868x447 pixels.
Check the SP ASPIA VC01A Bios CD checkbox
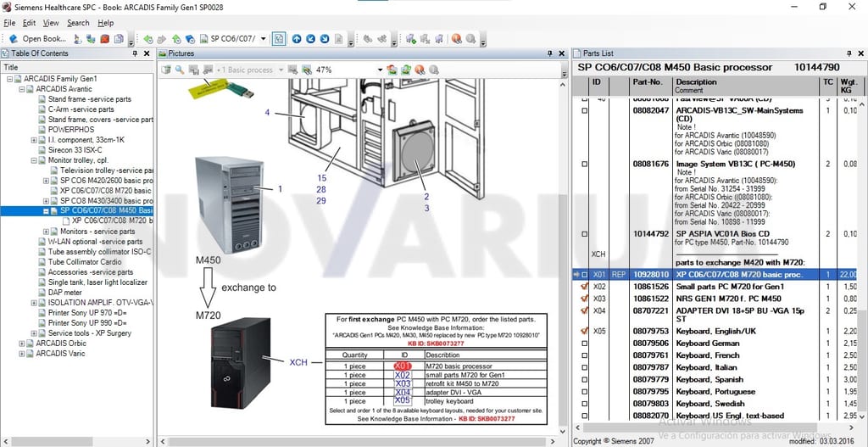tap(584, 234)
